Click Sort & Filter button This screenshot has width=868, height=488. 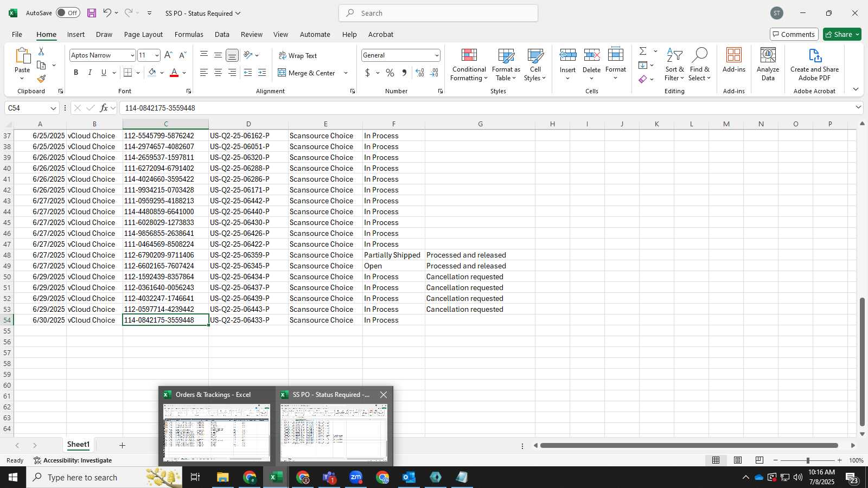tap(674, 65)
